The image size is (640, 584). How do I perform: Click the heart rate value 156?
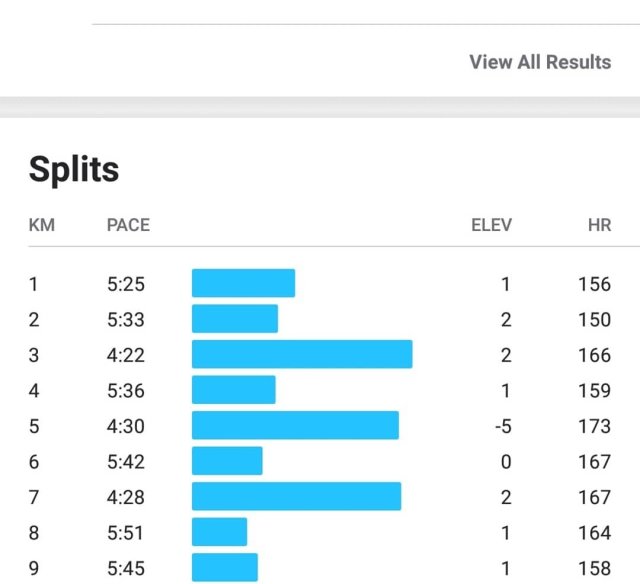pos(594,284)
